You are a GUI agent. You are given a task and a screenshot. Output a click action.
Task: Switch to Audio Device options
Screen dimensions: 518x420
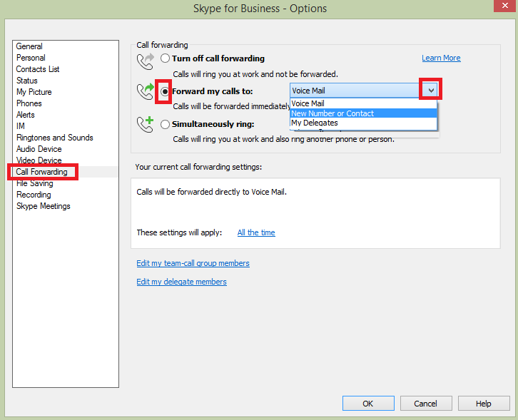pos(39,149)
